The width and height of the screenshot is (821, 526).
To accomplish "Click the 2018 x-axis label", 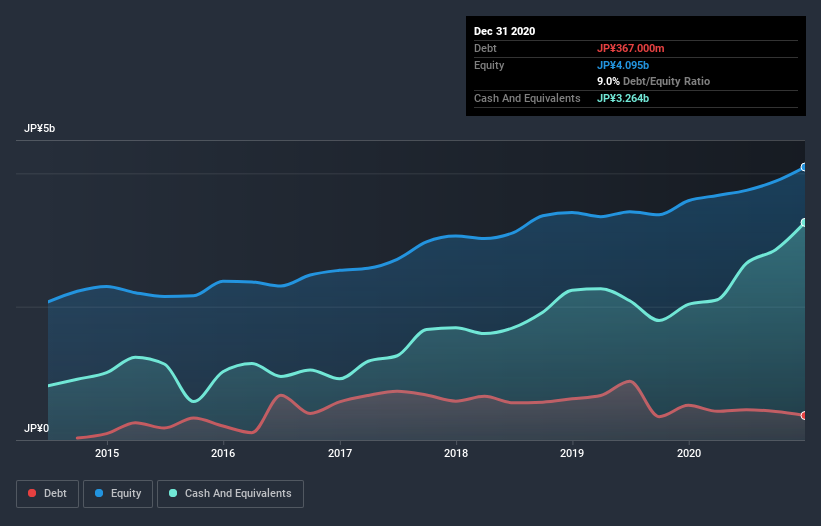I will [456, 453].
